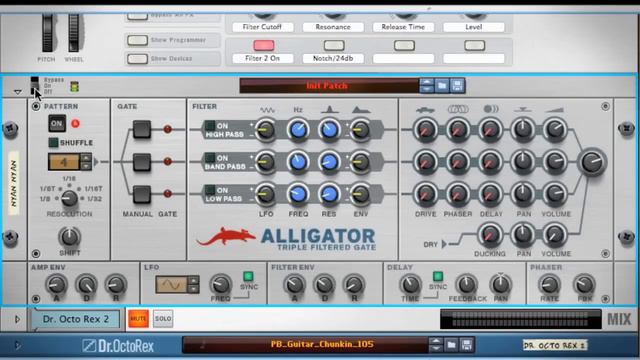Trigger the Low Pass manual gate button
This screenshot has height=360, width=640.
click(142, 194)
